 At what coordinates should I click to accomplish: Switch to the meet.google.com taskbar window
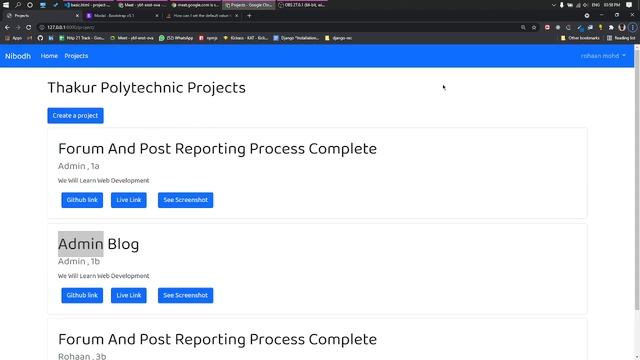pos(195,5)
